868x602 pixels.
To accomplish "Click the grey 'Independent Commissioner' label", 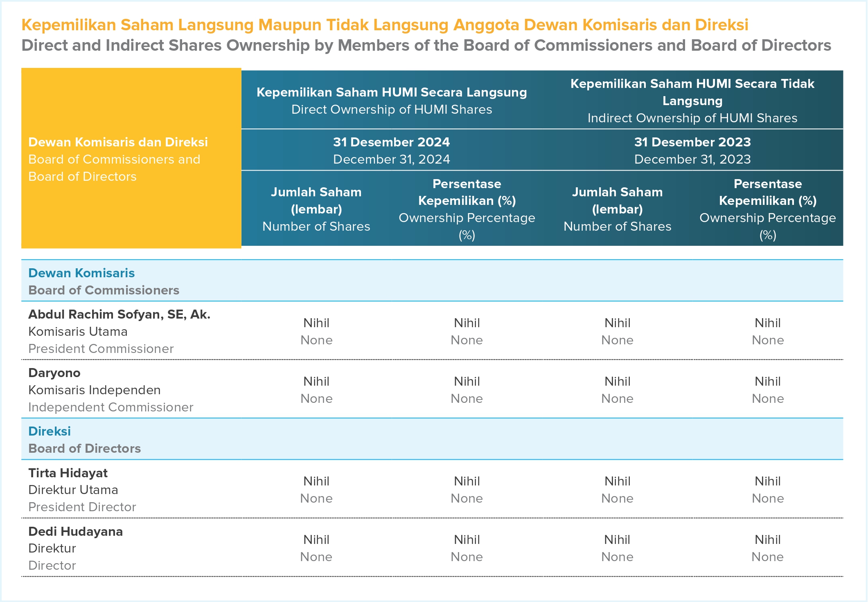I will pos(111,407).
